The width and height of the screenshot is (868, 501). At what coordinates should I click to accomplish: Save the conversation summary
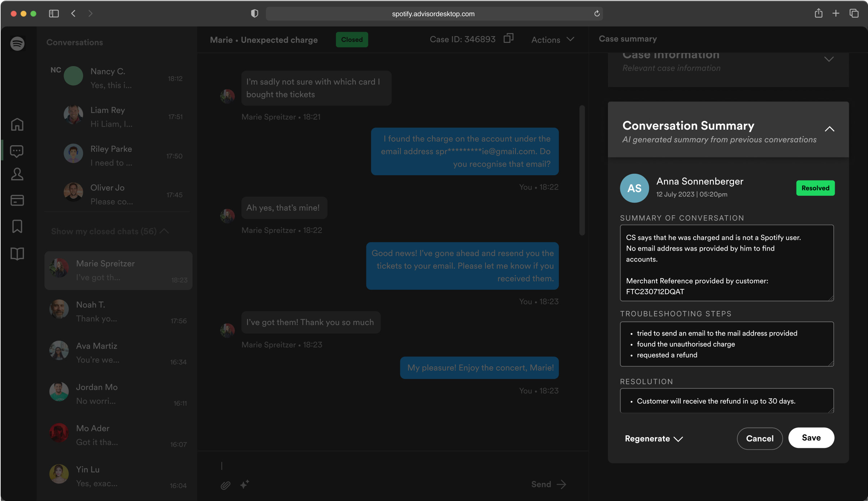pyautogui.click(x=811, y=438)
